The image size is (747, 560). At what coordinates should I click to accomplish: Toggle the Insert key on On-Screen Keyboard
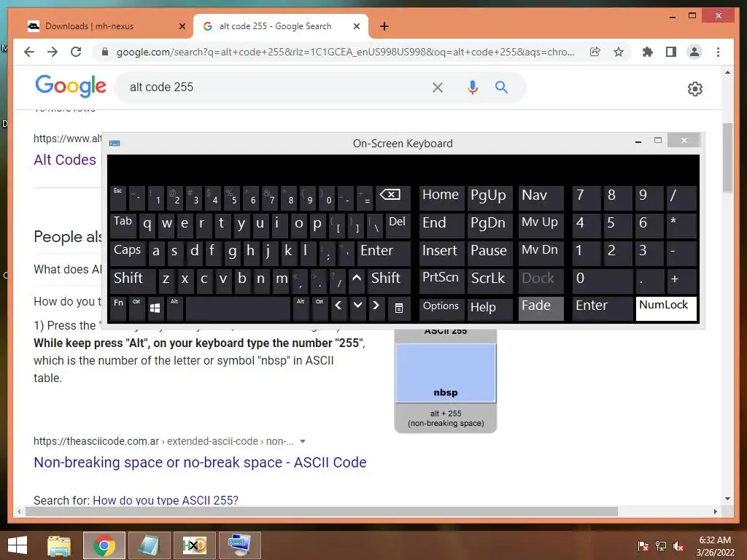click(441, 253)
